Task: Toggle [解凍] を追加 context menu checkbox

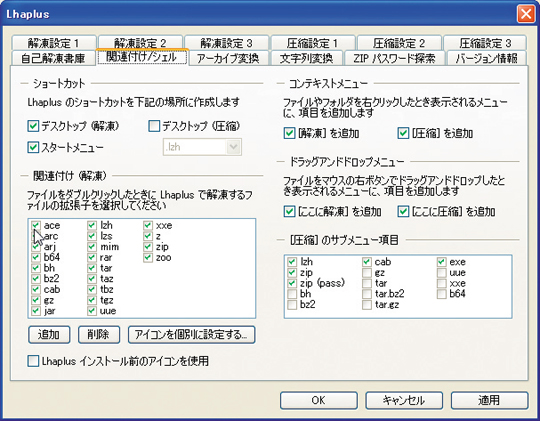Action: coord(289,133)
